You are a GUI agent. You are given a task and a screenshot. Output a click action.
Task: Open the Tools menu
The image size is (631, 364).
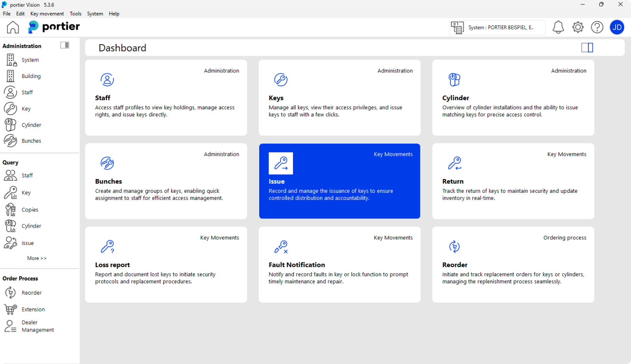pos(75,14)
